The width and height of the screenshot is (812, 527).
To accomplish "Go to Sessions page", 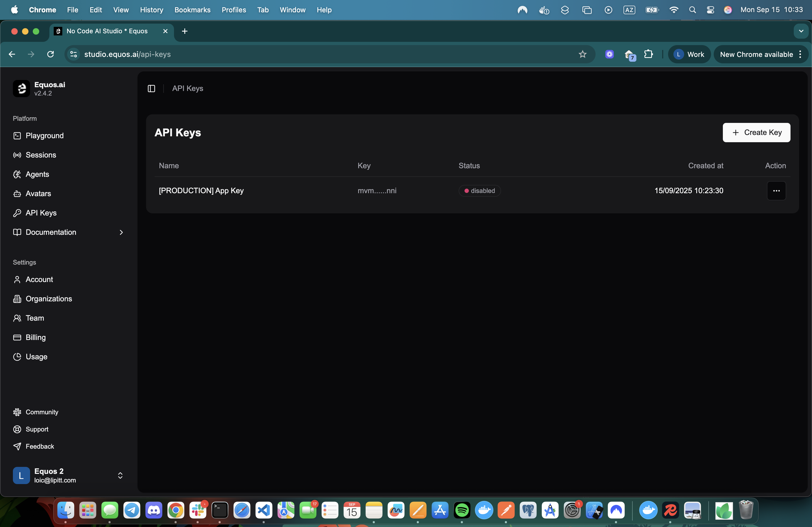I will pyautogui.click(x=41, y=155).
